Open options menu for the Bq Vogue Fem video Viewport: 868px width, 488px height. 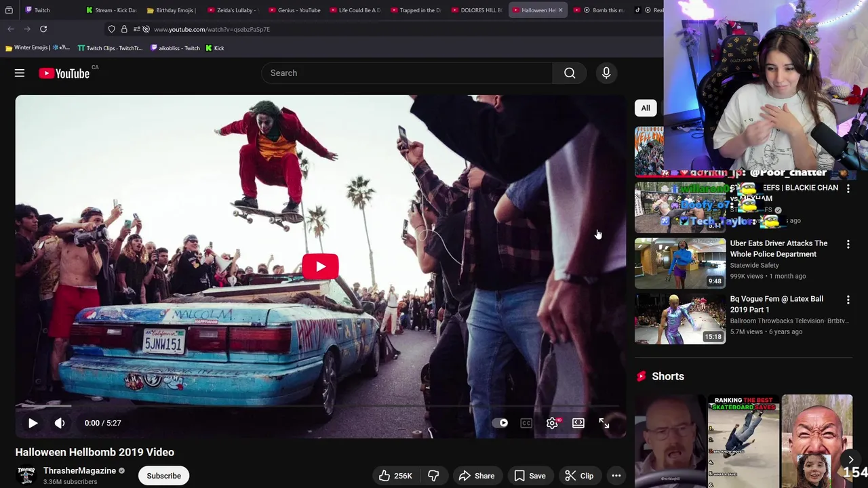(x=848, y=300)
